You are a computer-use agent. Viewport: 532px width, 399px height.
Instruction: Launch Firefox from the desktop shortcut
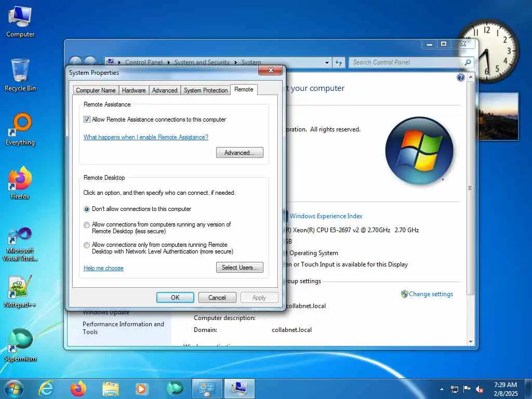click(20, 183)
